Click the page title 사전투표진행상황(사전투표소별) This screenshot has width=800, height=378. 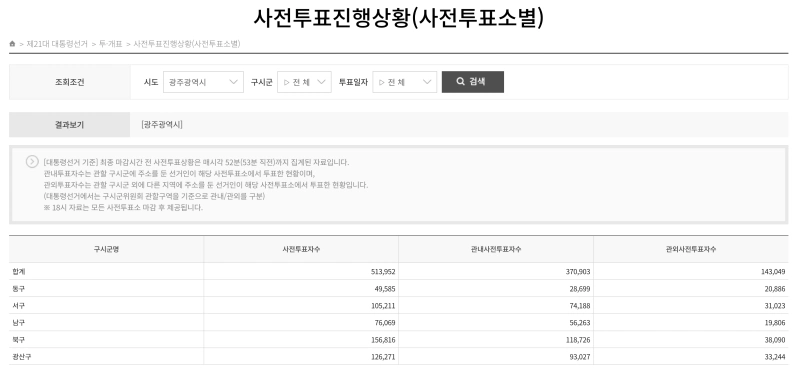click(399, 18)
